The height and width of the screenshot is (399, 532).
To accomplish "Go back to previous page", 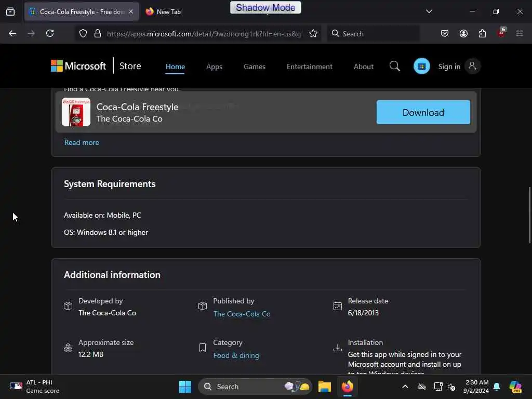I will [x=12, y=33].
